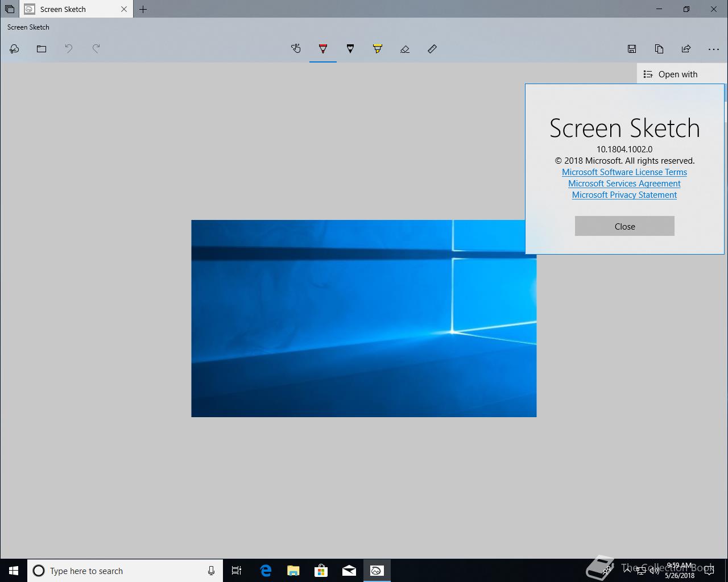Select the red ballpoint pen
This screenshot has height=582, width=728.
point(323,49)
